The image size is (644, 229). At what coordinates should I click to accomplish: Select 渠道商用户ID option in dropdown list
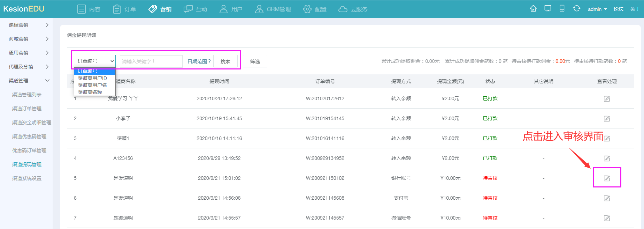pyautogui.click(x=92, y=78)
